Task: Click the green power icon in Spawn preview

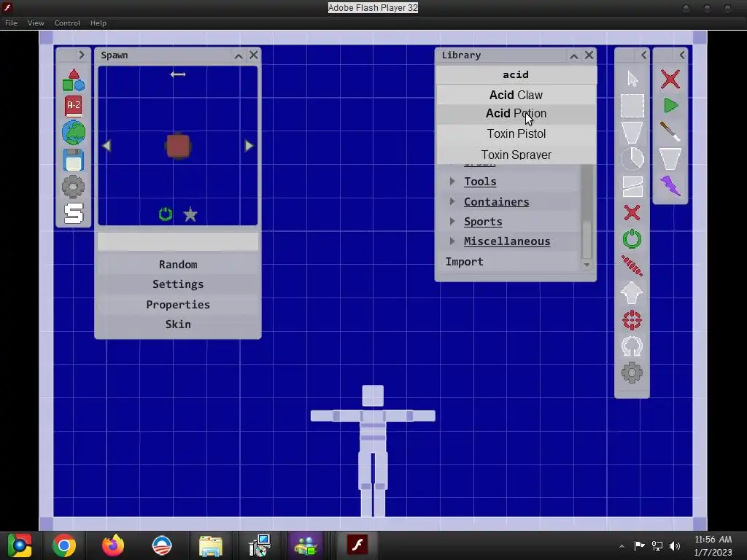Action: click(166, 214)
